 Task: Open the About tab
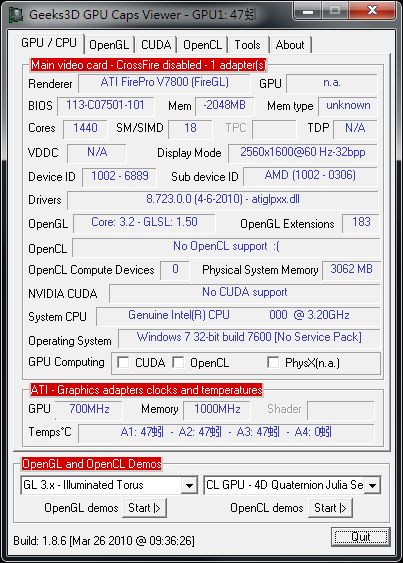coord(290,45)
